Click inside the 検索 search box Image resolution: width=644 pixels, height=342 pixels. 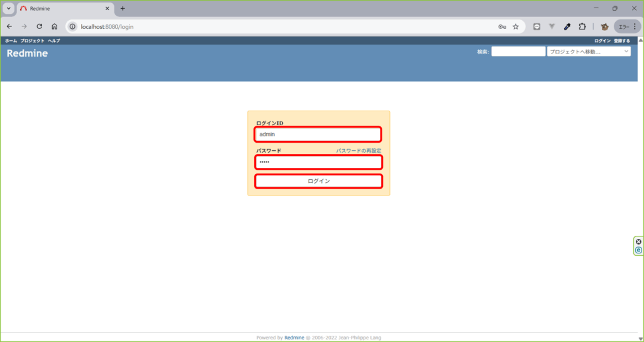(x=518, y=52)
